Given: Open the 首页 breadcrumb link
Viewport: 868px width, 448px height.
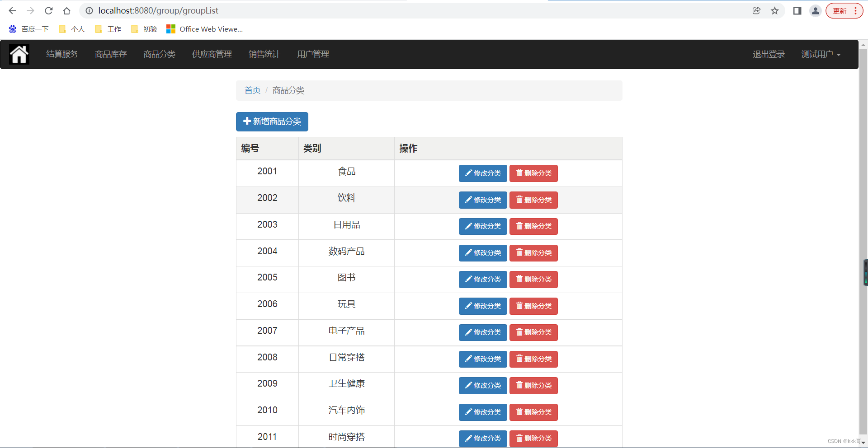Looking at the screenshot, I should click(252, 90).
